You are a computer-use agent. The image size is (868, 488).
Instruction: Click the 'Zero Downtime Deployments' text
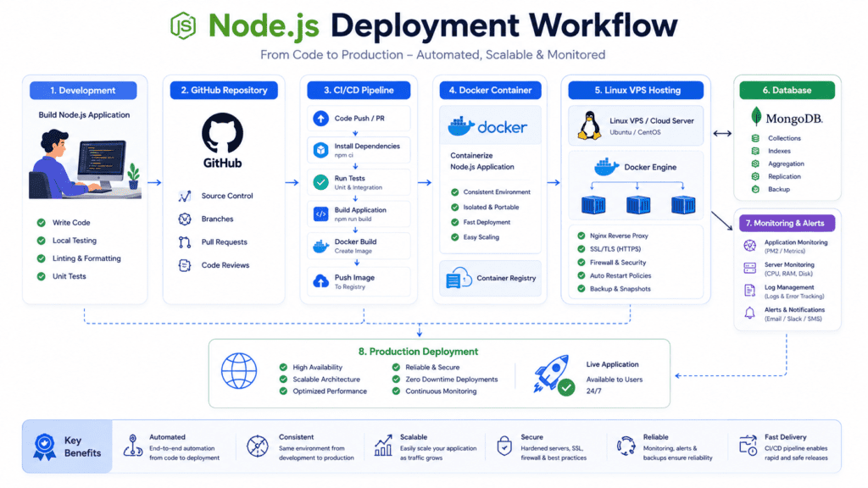451,380
